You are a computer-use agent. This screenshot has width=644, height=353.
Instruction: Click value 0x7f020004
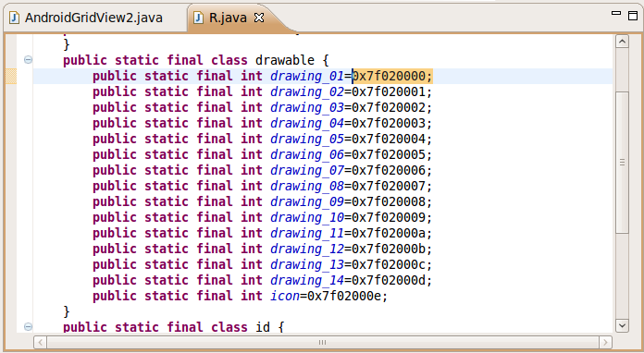[x=389, y=139]
